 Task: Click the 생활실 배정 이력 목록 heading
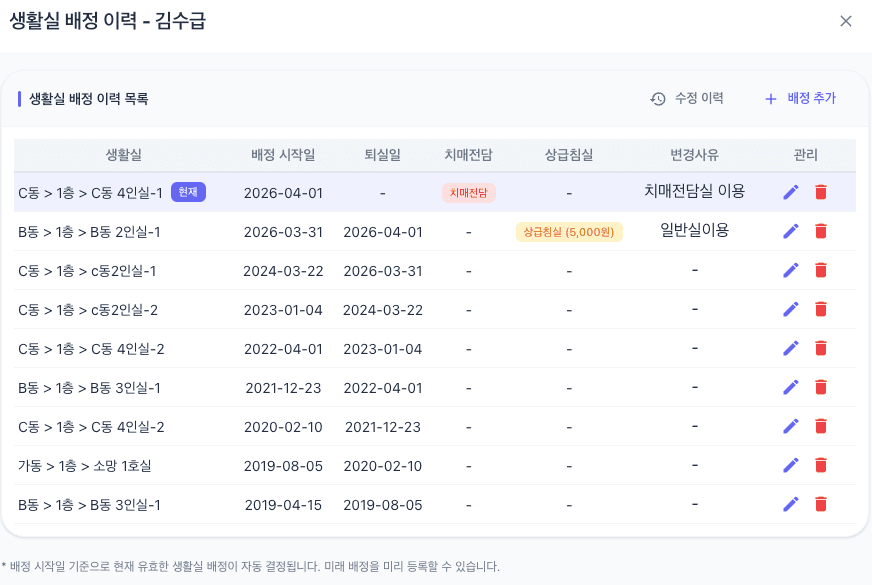pos(88,99)
